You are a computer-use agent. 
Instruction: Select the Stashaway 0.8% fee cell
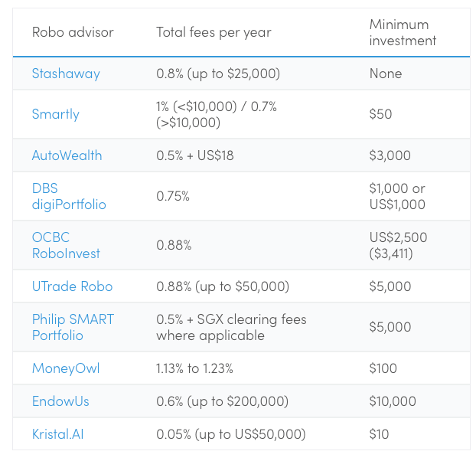pyautogui.click(x=218, y=74)
